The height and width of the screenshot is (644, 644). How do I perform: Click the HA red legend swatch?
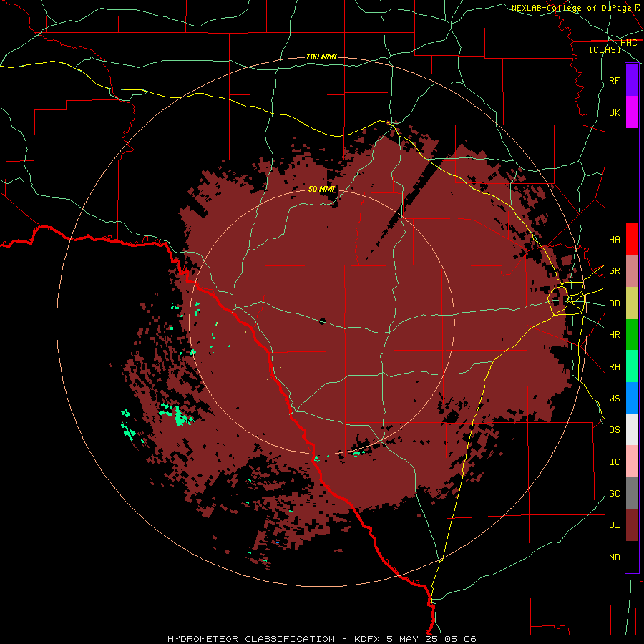632,239
